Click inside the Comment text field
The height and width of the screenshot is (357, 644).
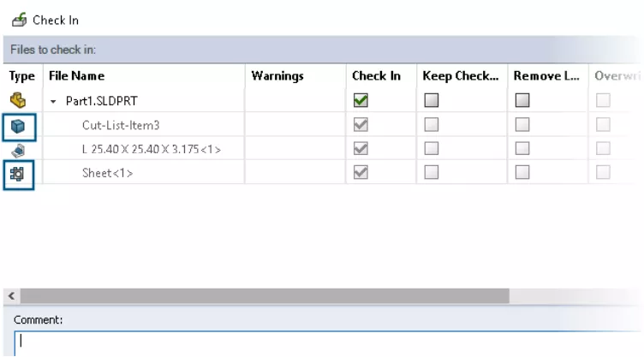[x=325, y=342]
